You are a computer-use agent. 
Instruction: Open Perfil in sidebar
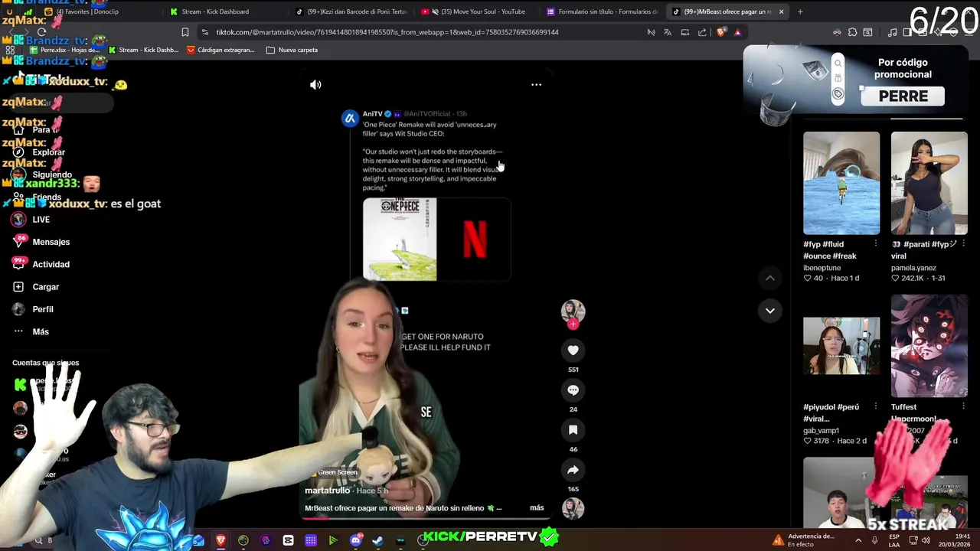(x=33, y=309)
